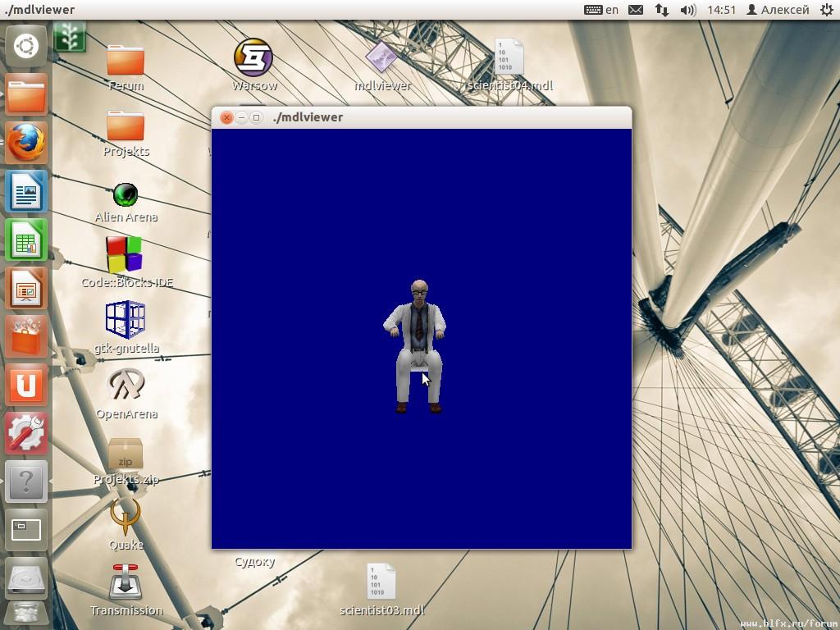Select the mdlviewer desktop executable icon
Viewport: 840px width, 630px height.
pos(381,58)
